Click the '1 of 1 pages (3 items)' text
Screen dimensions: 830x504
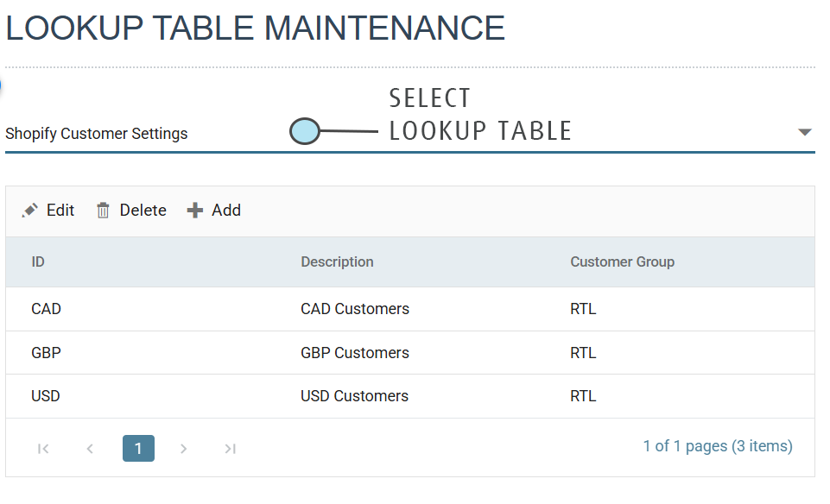[718, 446]
